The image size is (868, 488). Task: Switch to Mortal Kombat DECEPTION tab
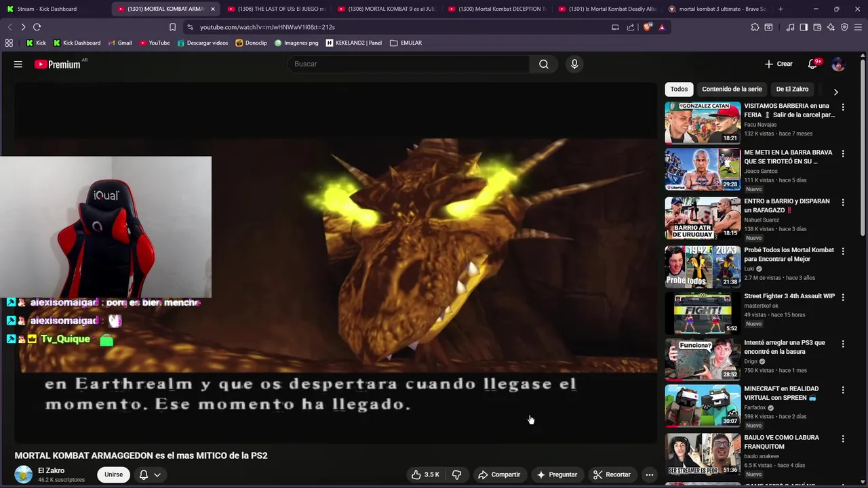497,9
